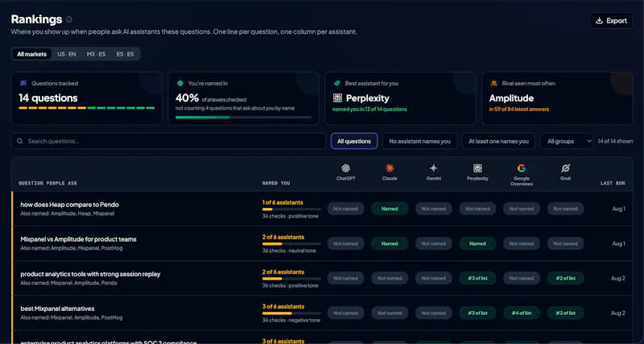Click 36 checks · negative tone text

pos(291,320)
